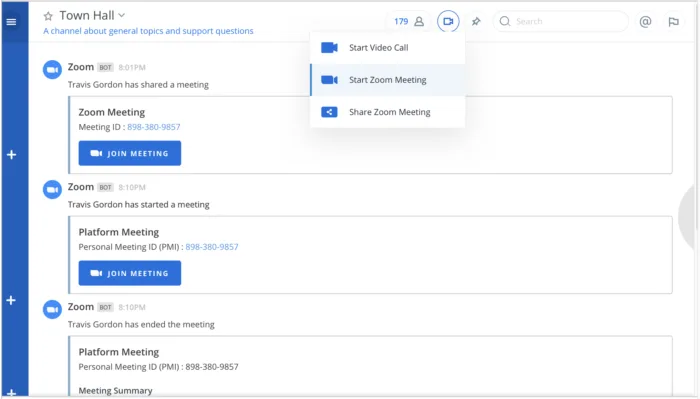
Task: Click Zoom username on started-meeting post
Action: [x=81, y=187]
